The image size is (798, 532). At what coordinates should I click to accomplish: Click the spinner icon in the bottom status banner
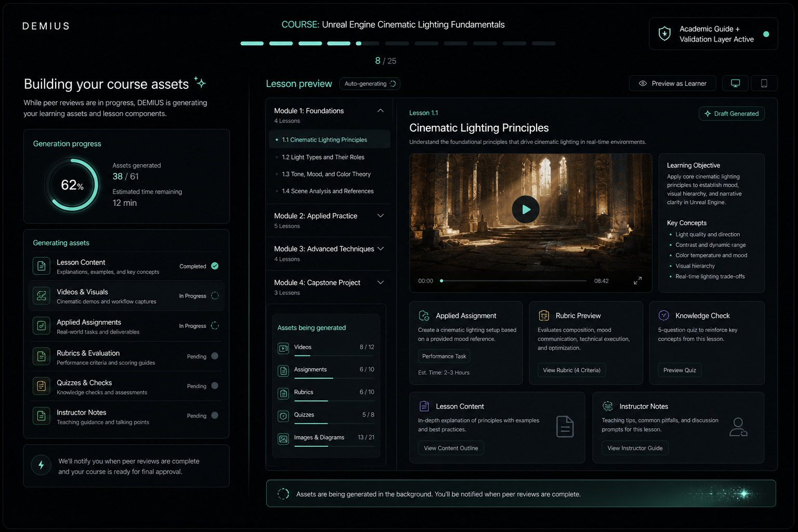tap(283, 494)
